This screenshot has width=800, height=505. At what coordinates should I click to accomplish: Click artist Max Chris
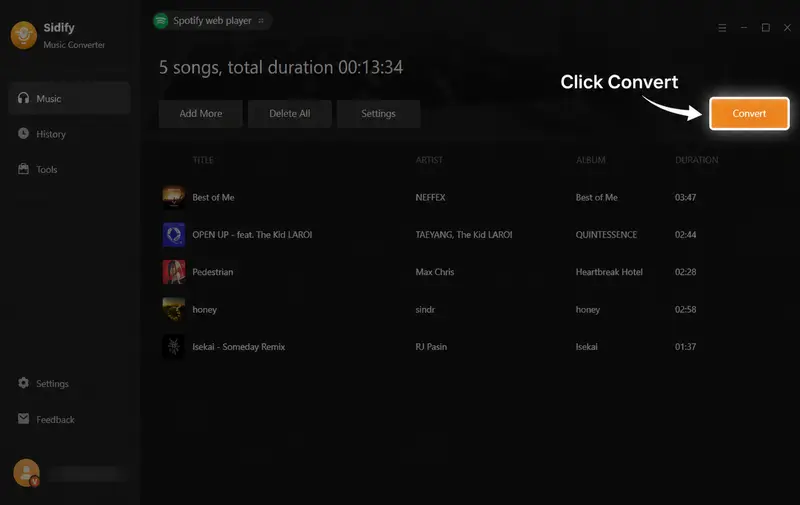tap(435, 272)
